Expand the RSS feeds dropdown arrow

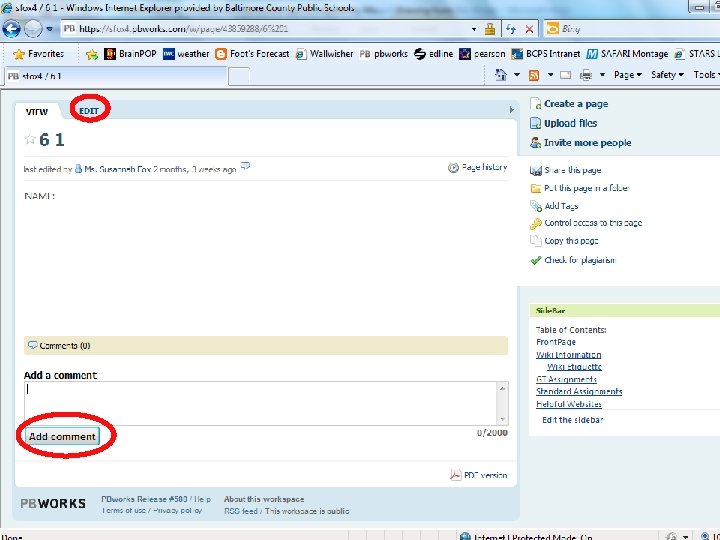coord(550,75)
